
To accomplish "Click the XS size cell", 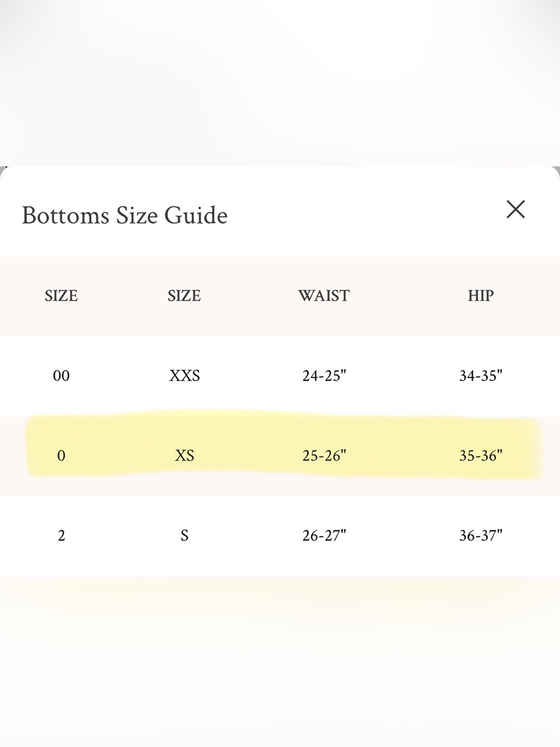I will pos(184,456).
